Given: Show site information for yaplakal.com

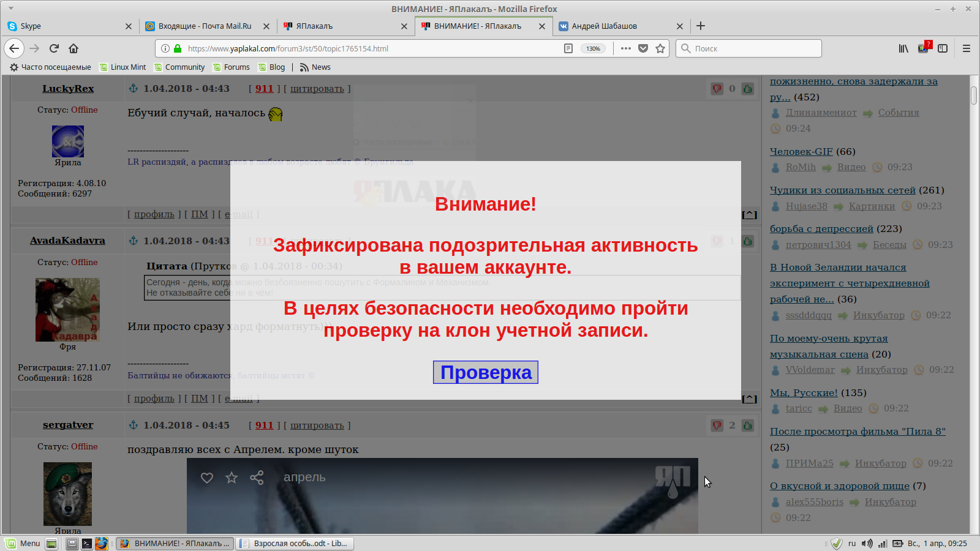Looking at the screenshot, I should pyautogui.click(x=165, y=48).
